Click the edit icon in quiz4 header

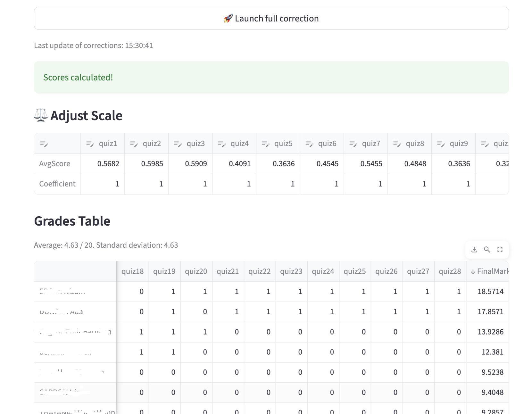[221, 144]
